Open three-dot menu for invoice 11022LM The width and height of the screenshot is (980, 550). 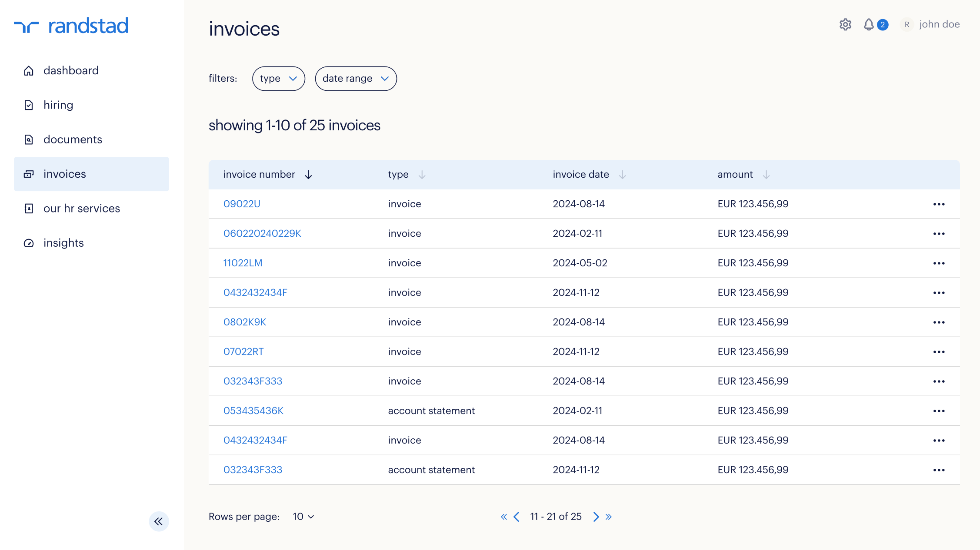[939, 263]
